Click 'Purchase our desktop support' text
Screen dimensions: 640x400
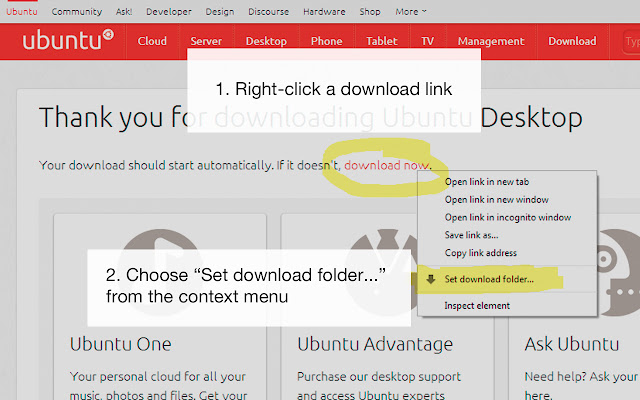[x=379, y=376]
